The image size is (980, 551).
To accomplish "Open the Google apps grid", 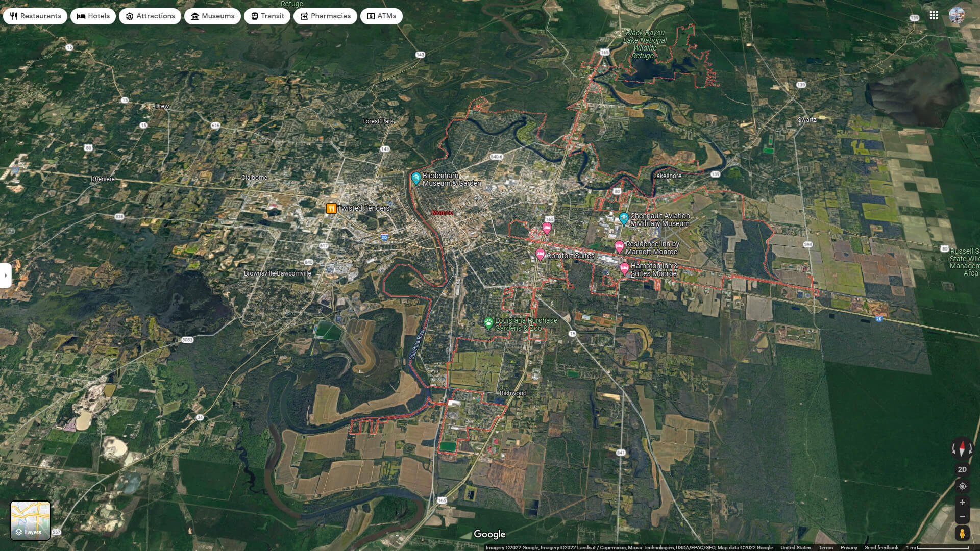I will point(934,15).
